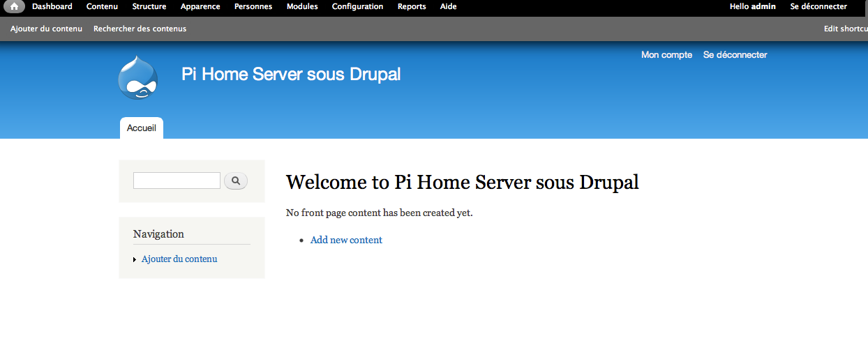Click Ajouter du contenu shortcut in grey bar

click(x=46, y=29)
